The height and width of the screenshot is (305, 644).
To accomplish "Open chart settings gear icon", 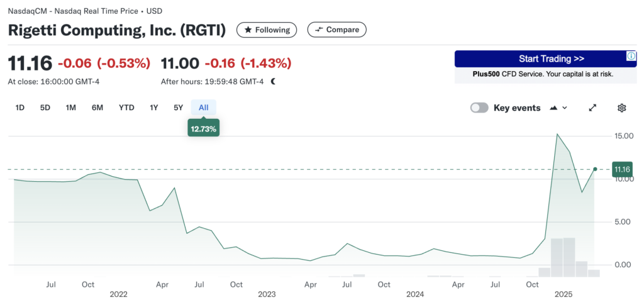I will tap(622, 108).
